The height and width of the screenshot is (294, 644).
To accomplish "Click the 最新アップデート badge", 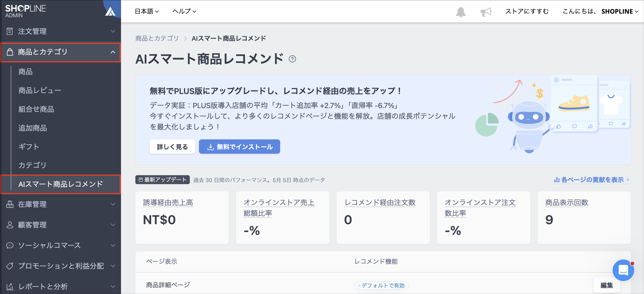I will 162,180.
